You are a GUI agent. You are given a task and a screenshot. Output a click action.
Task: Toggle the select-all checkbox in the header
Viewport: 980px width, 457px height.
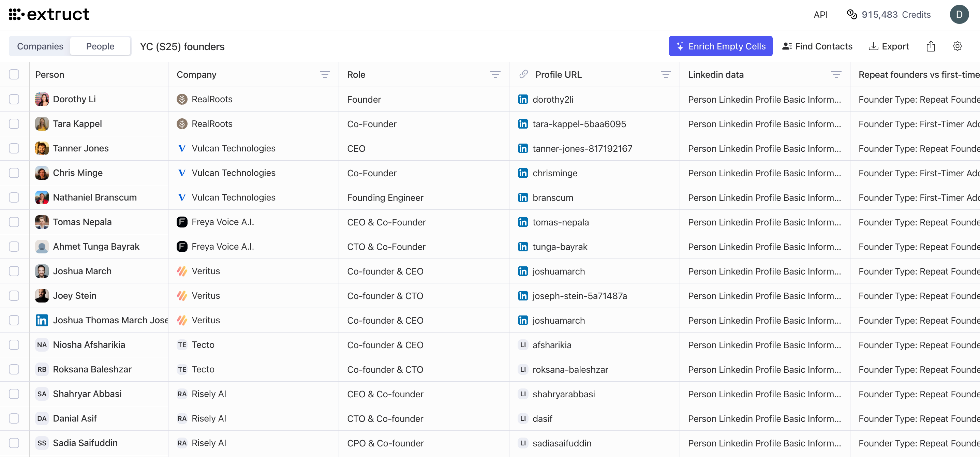[14, 75]
